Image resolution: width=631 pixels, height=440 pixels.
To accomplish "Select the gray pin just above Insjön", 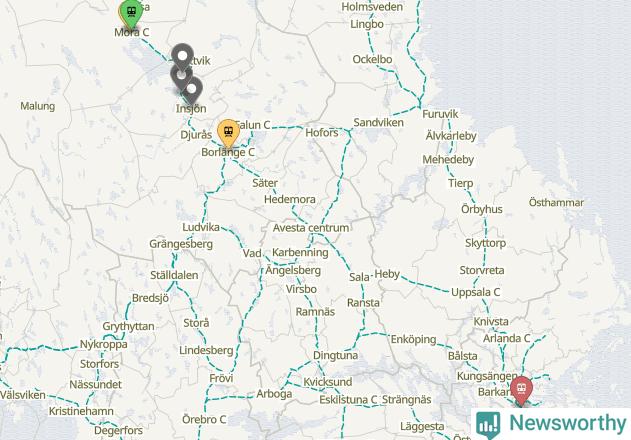I will [192, 90].
